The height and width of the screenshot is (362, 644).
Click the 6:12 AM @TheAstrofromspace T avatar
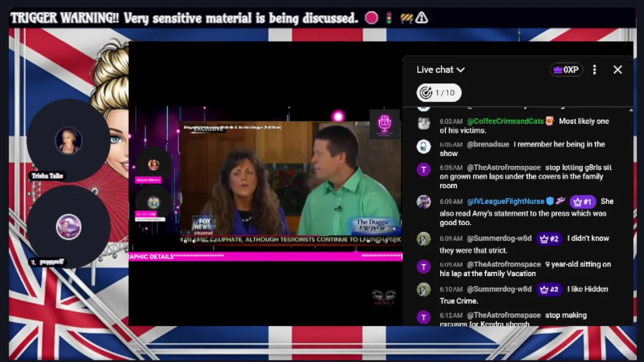(x=424, y=317)
